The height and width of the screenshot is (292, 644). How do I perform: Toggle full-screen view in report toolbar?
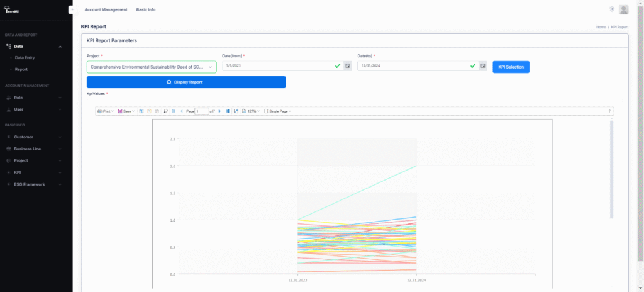(x=236, y=111)
